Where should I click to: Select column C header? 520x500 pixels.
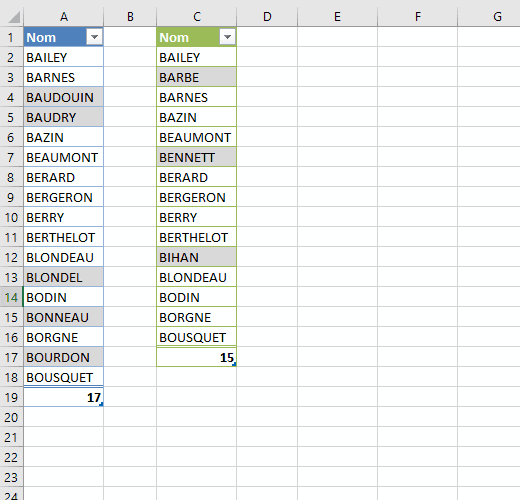coord(197,16)
